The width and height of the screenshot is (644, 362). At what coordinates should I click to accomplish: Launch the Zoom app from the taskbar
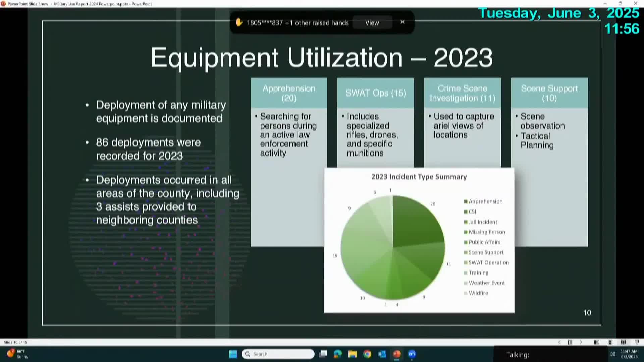(x=412, y=354)
